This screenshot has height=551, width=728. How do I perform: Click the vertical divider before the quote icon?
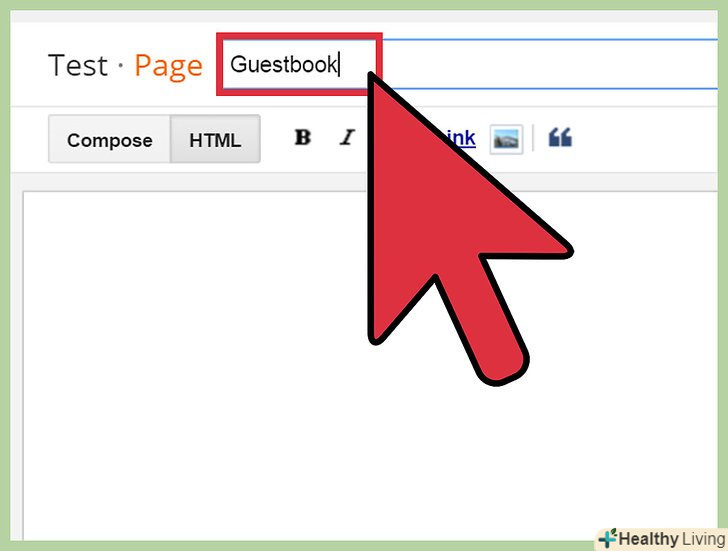(x=533, y=138)
